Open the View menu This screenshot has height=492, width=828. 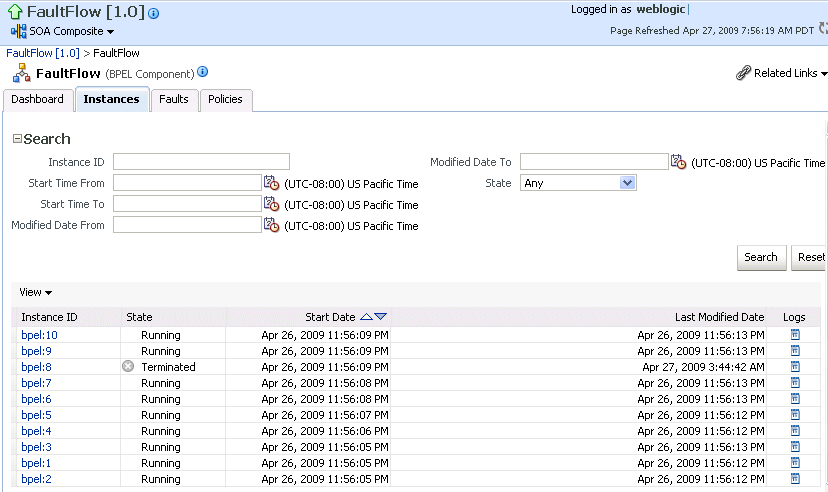click(x=35, y=292)
